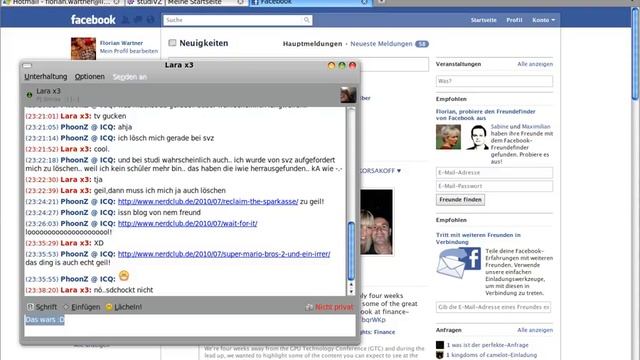Open super-mario-bros-2 link in chat
The image size is (640, 360).
coord(224,254)
